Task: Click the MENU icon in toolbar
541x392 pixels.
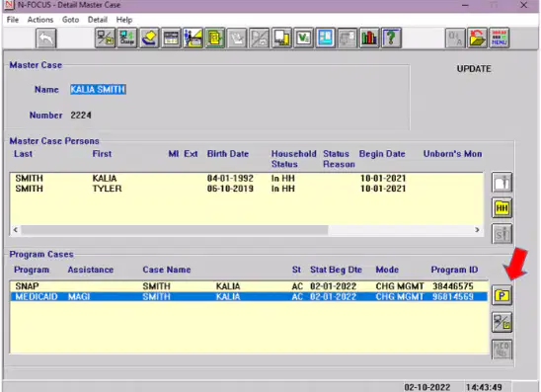Action: coord(499,38)
